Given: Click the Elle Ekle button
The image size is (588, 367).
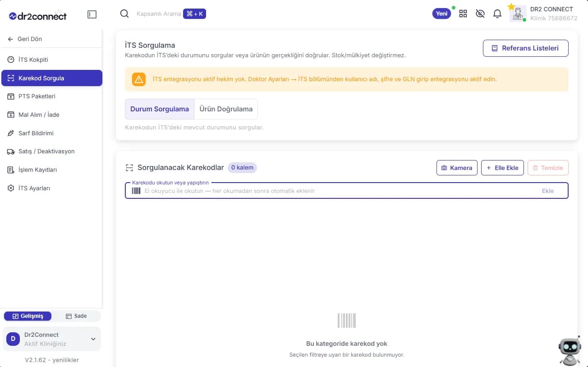Looking at the screenshot, I should point(502,168).
